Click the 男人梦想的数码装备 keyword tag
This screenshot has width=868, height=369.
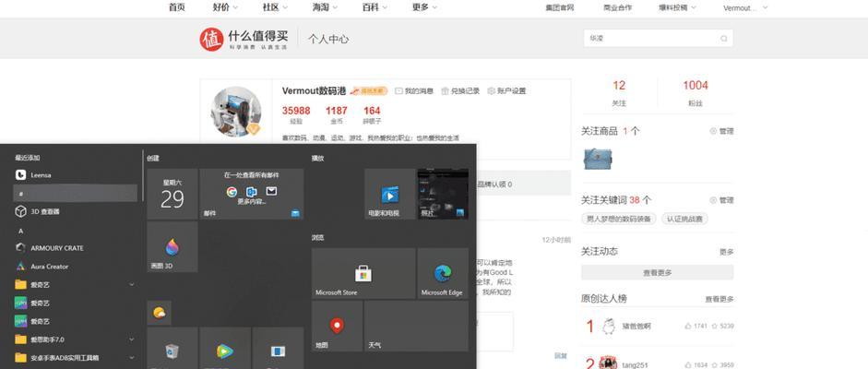point(619,219)
